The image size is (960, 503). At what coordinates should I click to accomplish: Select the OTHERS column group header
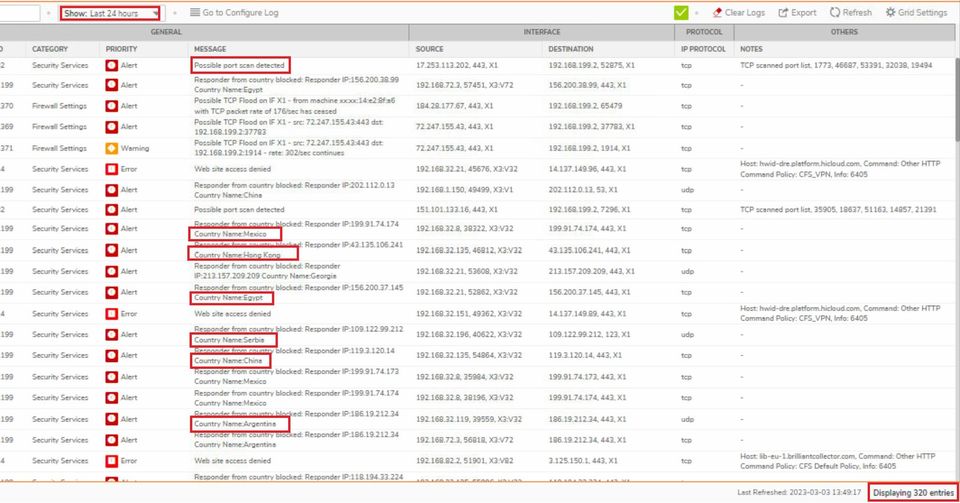pyautogui.click(x=844, y=32)
